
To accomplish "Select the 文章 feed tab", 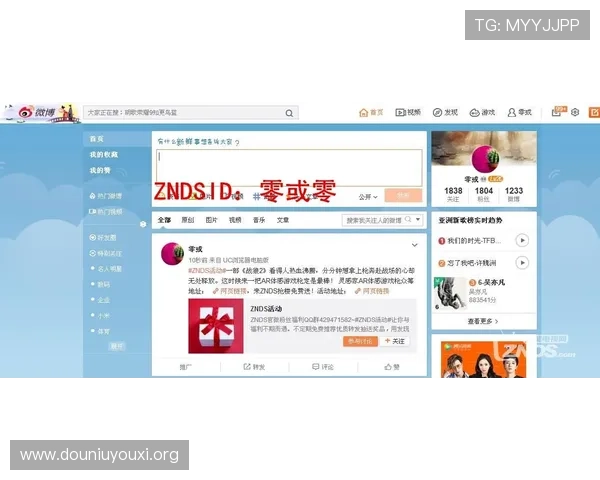I will [283, 220].
